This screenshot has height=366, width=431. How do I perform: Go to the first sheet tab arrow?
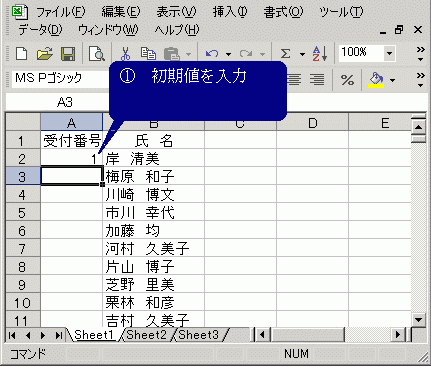(12, 335)
